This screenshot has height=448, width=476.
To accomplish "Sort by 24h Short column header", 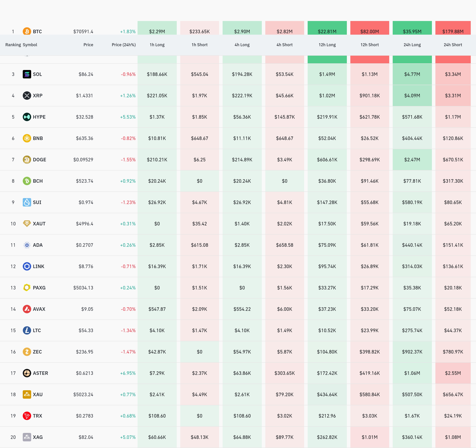I will coord(453,45).
